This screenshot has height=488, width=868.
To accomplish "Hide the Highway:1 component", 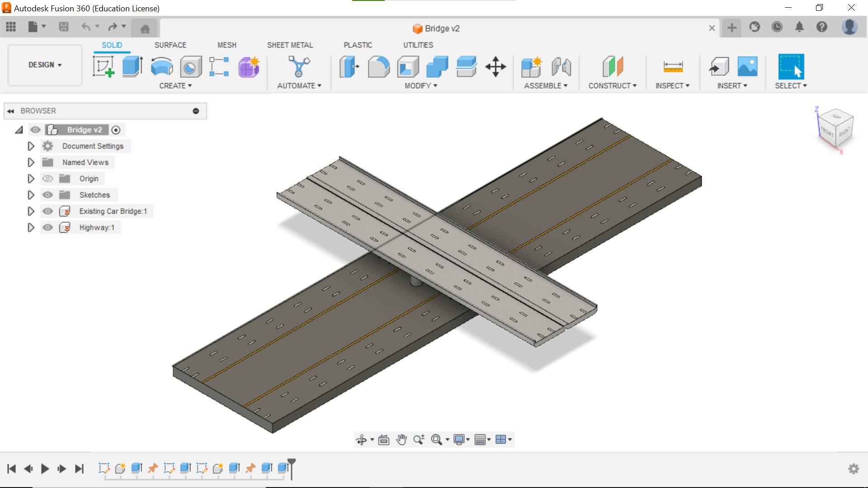I will (x=47, y=227).
